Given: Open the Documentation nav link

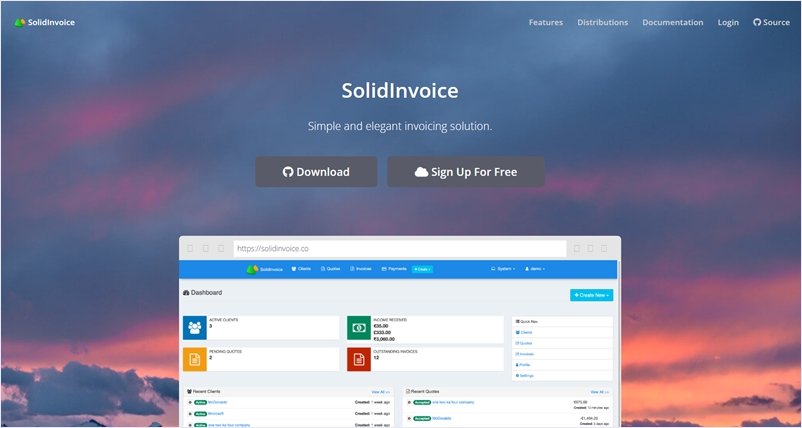Looking at the screenshot, I should click(672, 22).
